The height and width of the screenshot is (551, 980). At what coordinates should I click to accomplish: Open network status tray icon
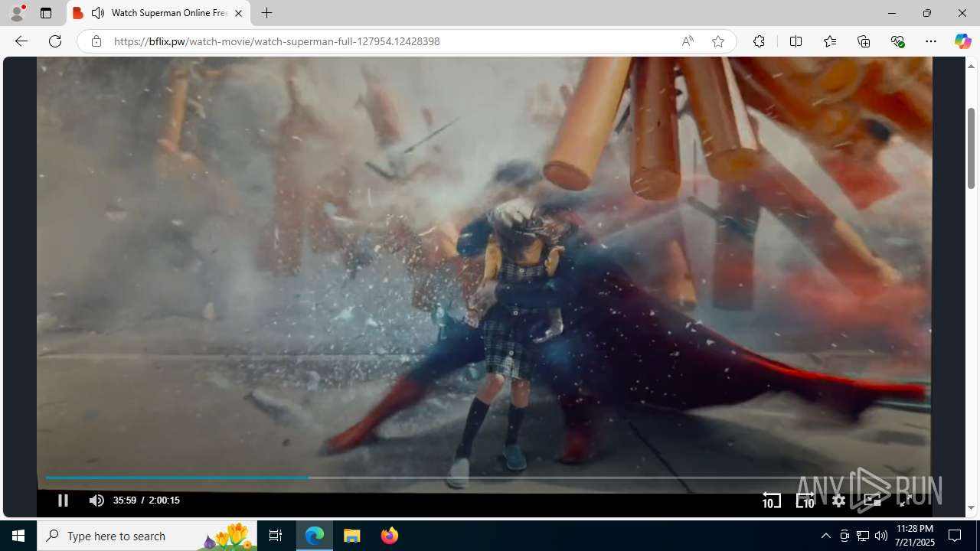pos(863,536)
